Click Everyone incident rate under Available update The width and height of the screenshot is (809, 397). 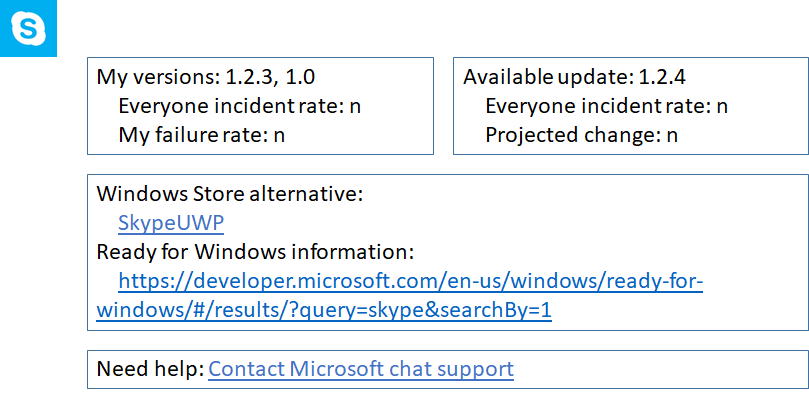(607, 106)
